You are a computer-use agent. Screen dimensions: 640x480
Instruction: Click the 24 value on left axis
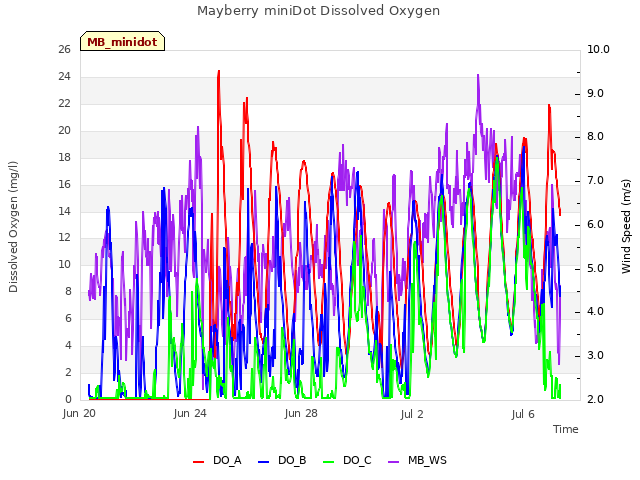tap(64, 76)
